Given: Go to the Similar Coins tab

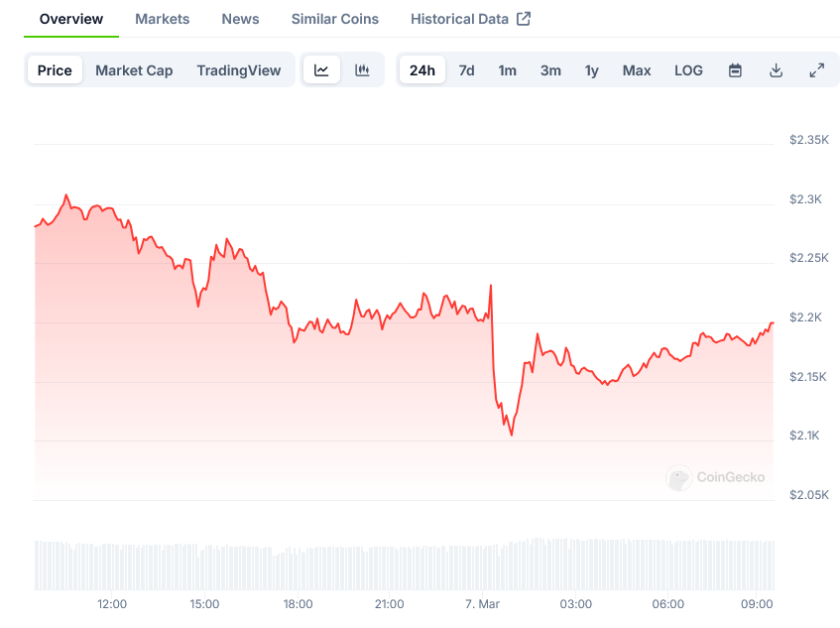Looking at the screenshot, I should click(334, 19).
